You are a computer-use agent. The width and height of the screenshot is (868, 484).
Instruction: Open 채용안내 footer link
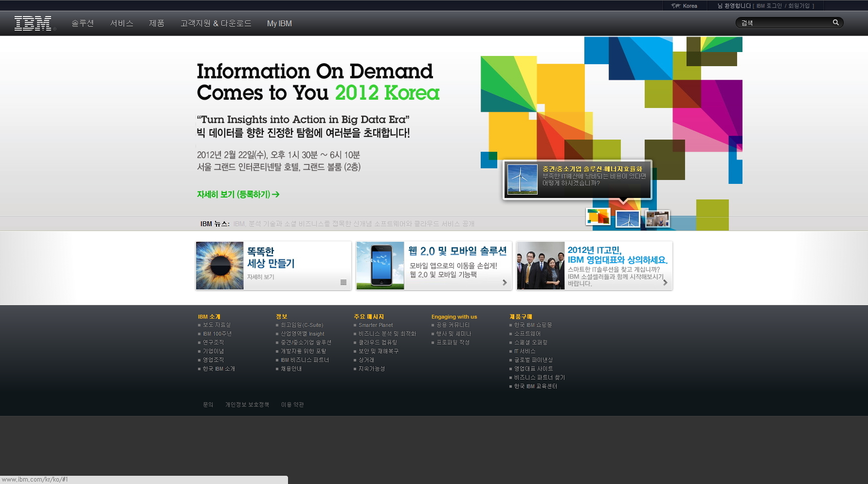click(x=291, y=369)
